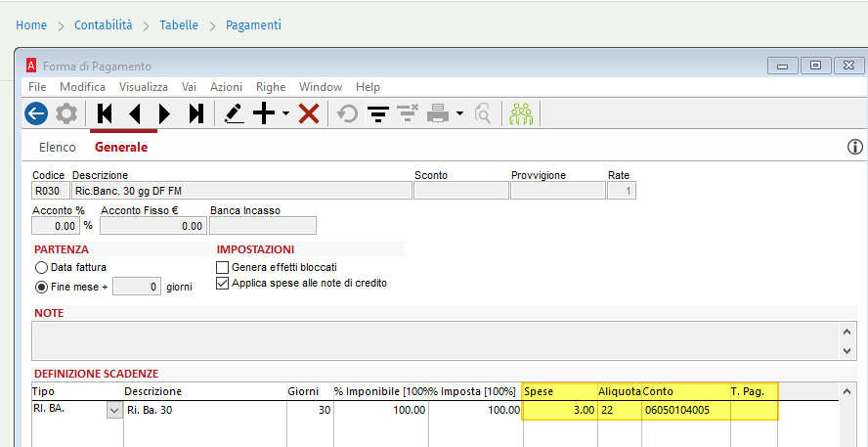The height and width of the screenshot is (447, 868).
Task: Go to the next record
Action: pos(164,114)
